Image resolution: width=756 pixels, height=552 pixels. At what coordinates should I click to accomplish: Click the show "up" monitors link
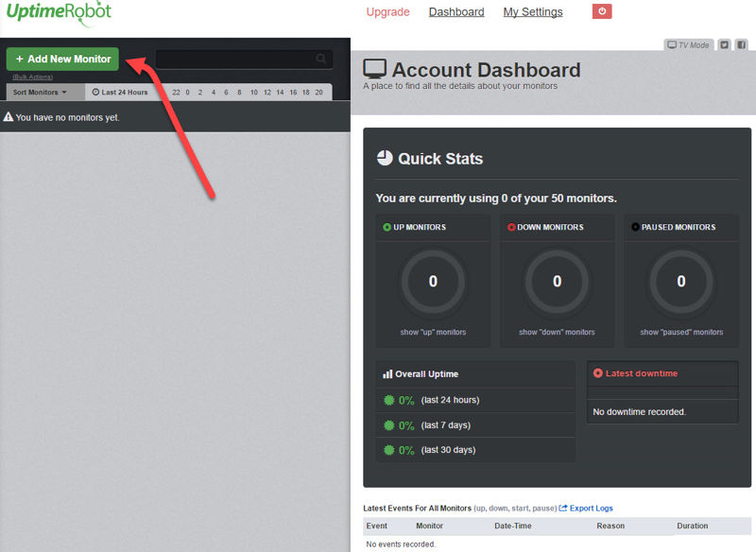tap(432, 332)
